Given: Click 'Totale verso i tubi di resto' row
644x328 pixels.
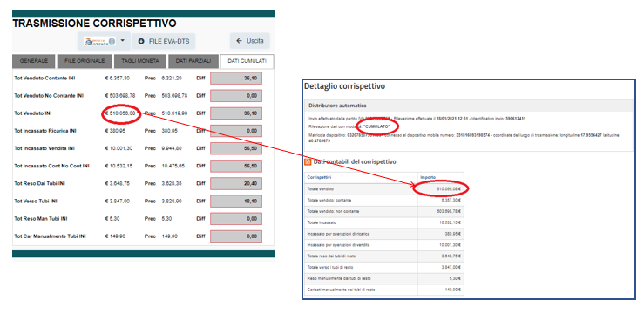Looking at the screenshot, I should click(x=384, y=267).
